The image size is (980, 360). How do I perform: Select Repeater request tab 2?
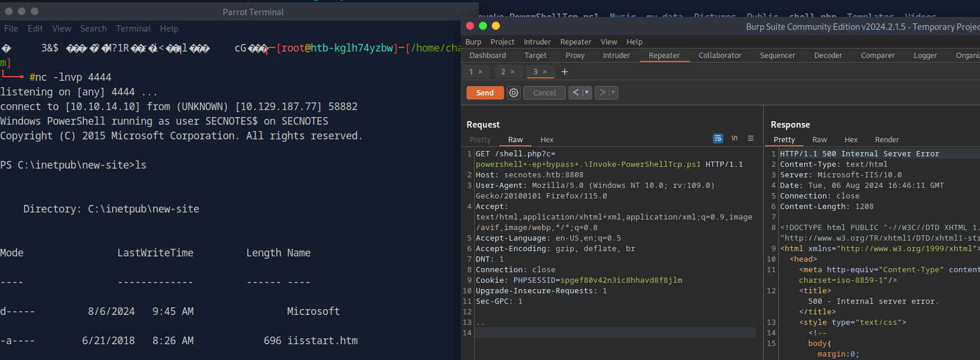point(503,72)
